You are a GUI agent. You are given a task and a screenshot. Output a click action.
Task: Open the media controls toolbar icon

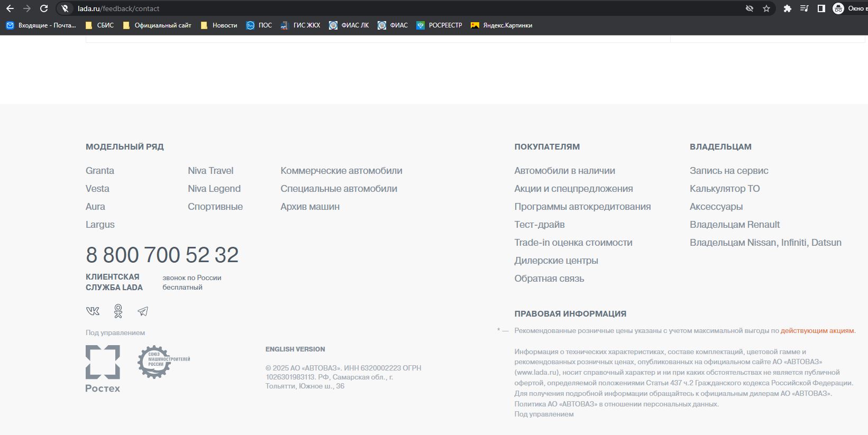pos(805,8)
